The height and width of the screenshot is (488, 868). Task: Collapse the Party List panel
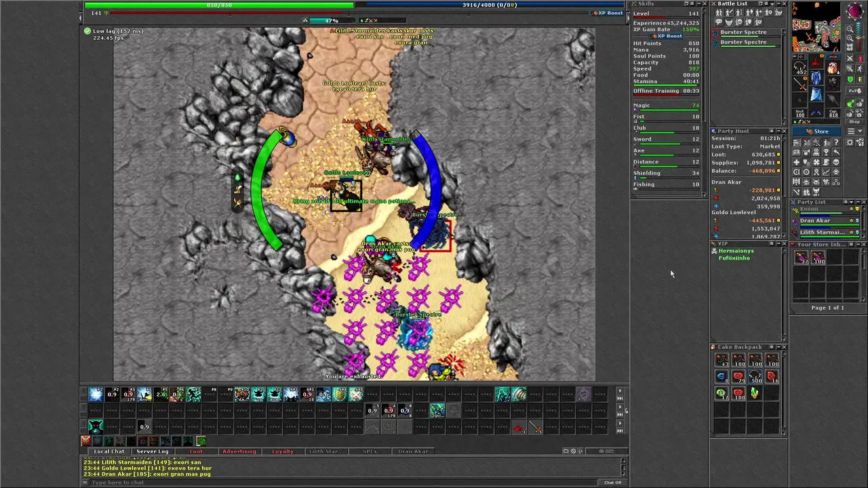[858, 202]
